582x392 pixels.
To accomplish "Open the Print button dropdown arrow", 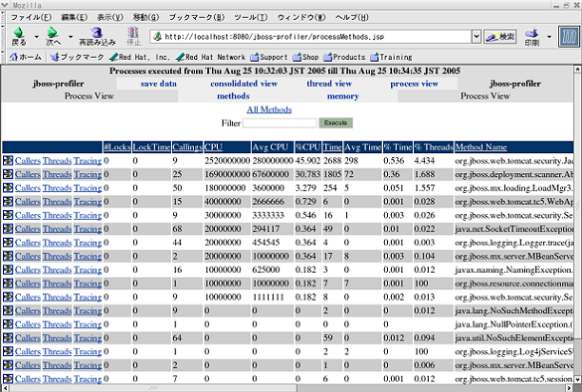I will click(x=549, y=37).
